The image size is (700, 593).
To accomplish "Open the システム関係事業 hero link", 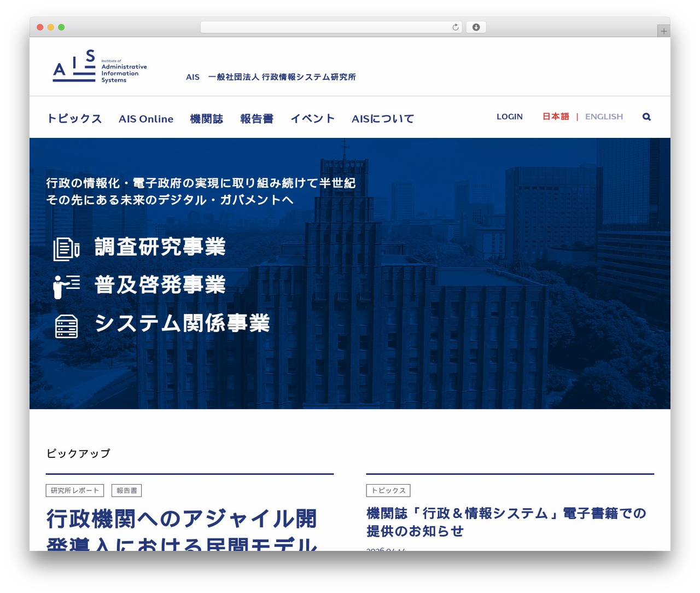I will [x=183, y=323].
